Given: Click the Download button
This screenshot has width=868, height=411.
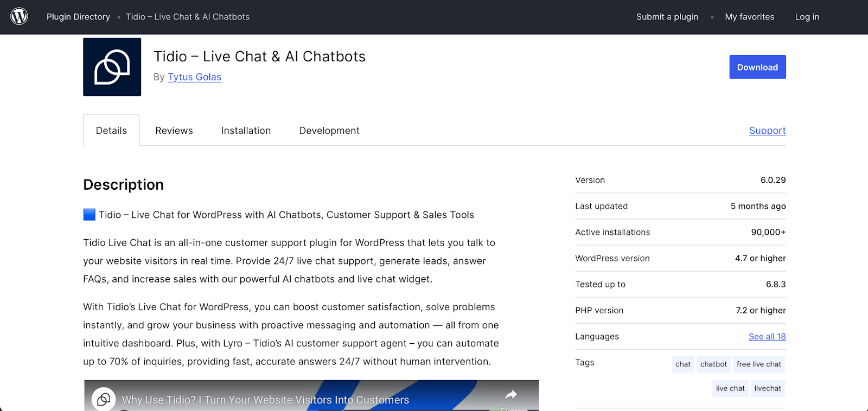Looking at the screenshot, I should click(x=757, y=67).
